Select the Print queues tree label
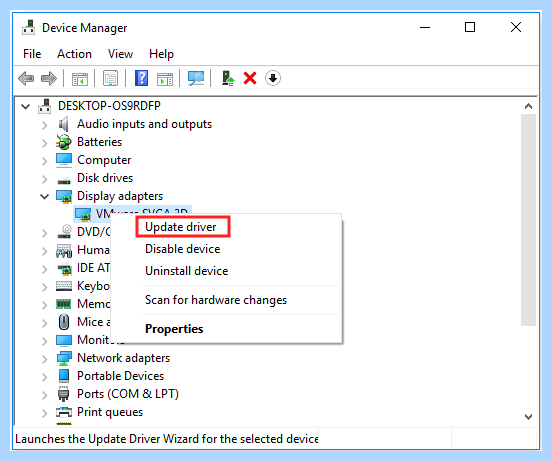This screenshot has height=461, width=552. pos(110,412)
